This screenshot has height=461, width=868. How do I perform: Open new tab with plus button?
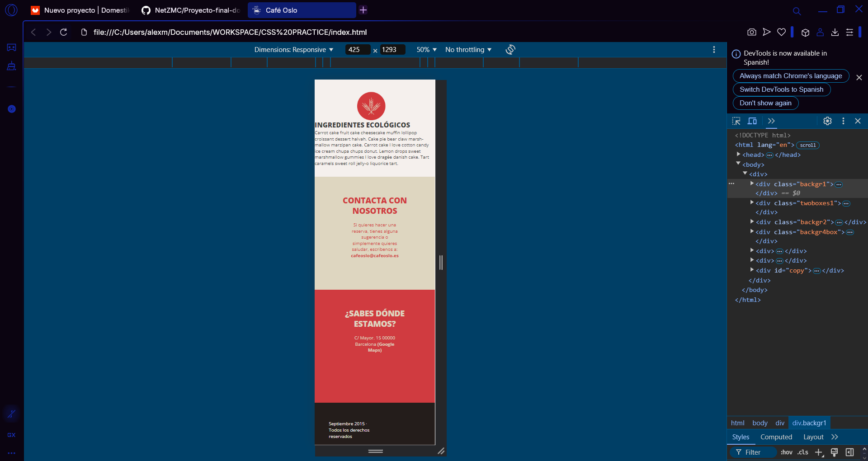click(363, 10)
